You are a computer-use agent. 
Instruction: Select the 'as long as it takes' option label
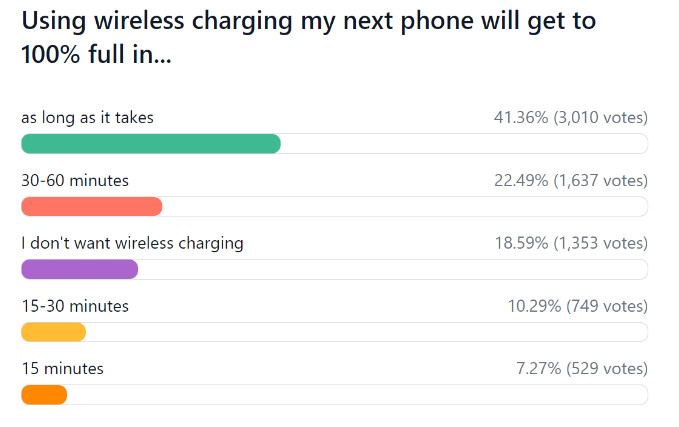(x=87, y=118)
